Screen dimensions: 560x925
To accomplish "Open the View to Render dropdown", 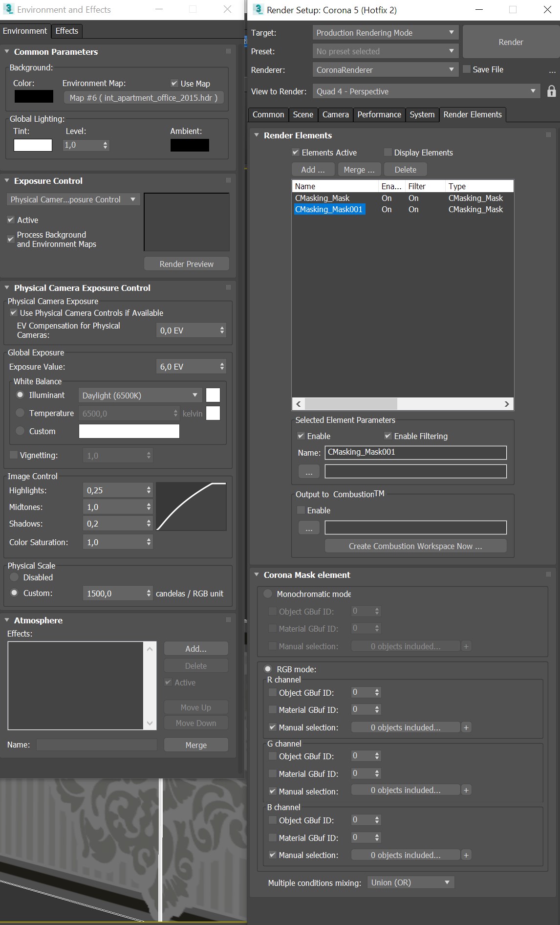I will [426, 91].
